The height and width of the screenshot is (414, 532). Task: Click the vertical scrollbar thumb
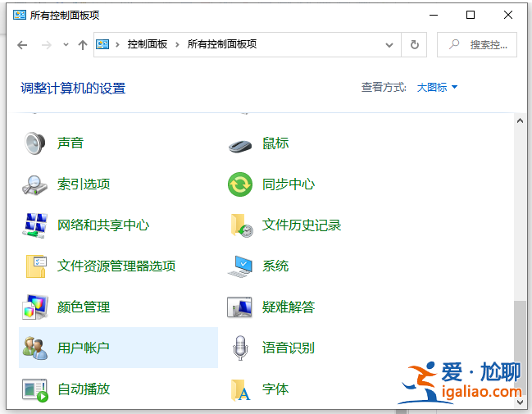coord(520,346)
